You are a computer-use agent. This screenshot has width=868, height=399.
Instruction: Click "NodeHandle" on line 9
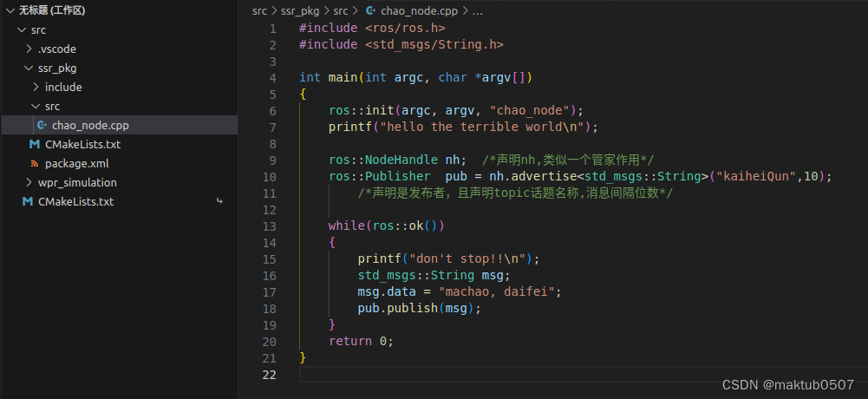pyautogui.click(x=401, y=160)
